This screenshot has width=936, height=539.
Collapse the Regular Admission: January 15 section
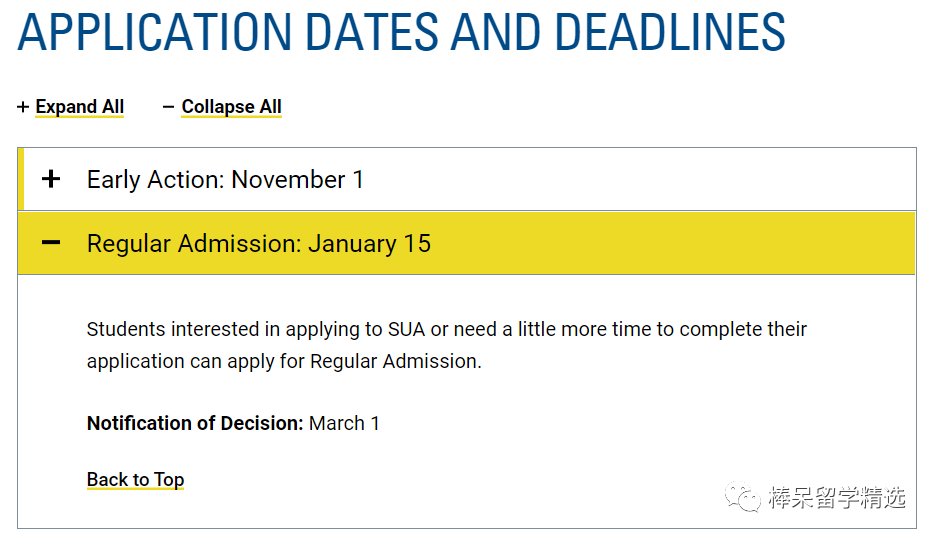click(x=467, y=243)
